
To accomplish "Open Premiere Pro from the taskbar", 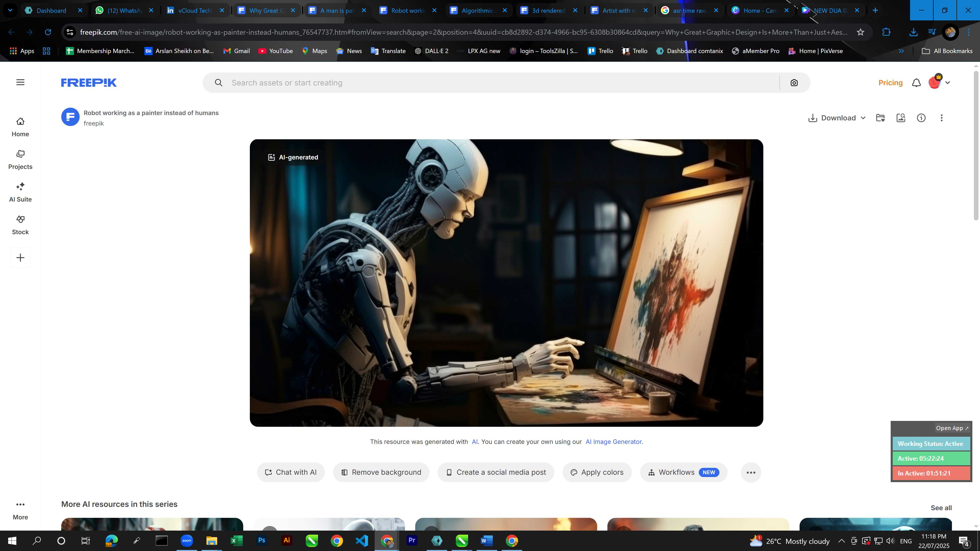I will (412, 540).
